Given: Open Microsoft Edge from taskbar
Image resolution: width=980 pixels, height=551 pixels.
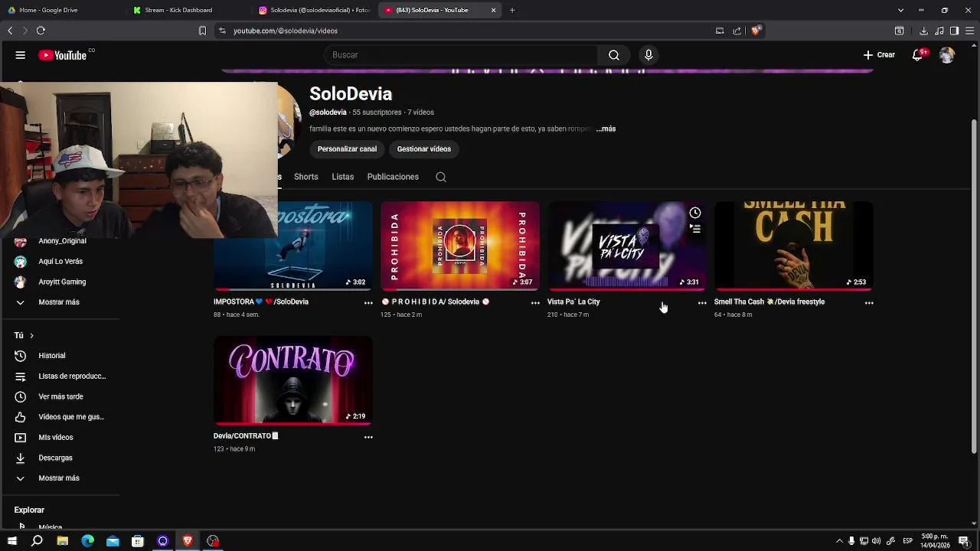Looking at the screenshot, I should click(x=87, y=541).
